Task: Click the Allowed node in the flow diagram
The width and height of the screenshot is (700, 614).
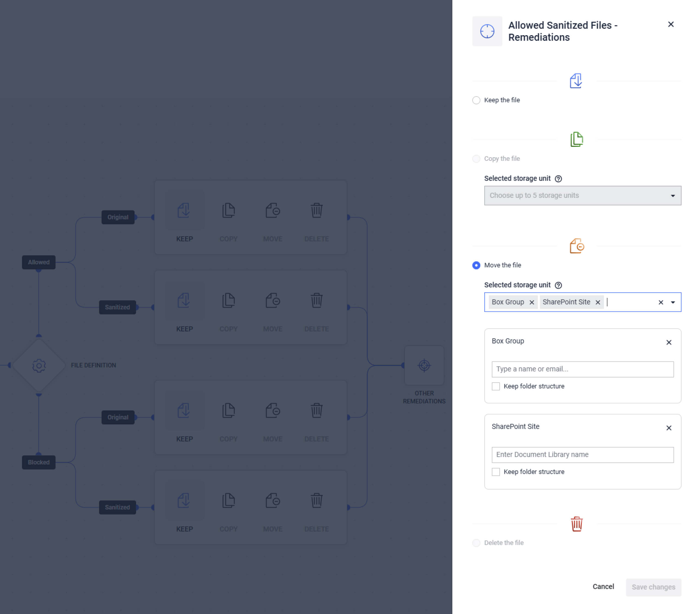Action: click(x=38, y=262)
